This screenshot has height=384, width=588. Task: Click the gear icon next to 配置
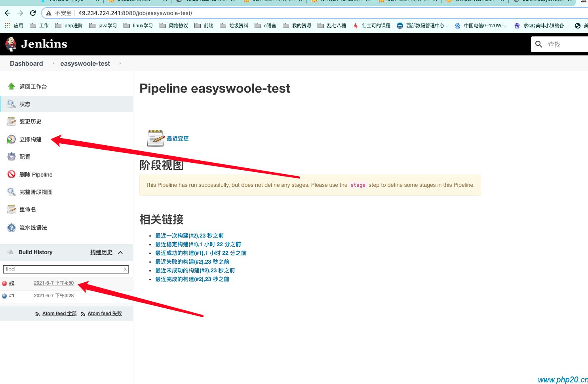coord(11,157)
